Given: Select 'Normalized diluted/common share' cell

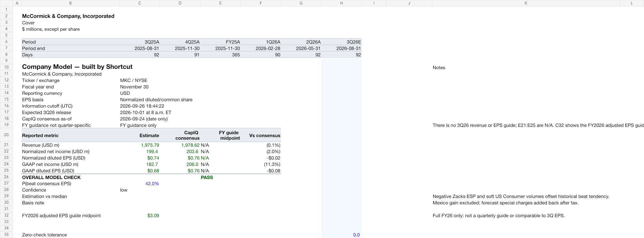Looking at the screenshot, I should tap(156, 100).
